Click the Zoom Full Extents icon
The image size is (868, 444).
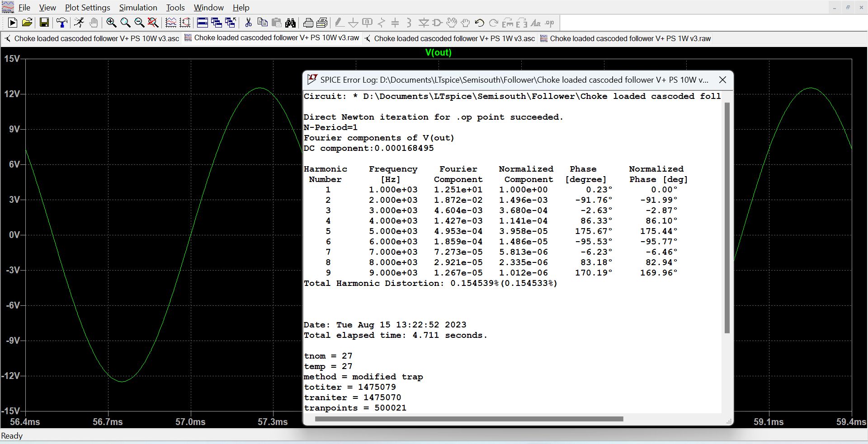[x=153, y=23]
